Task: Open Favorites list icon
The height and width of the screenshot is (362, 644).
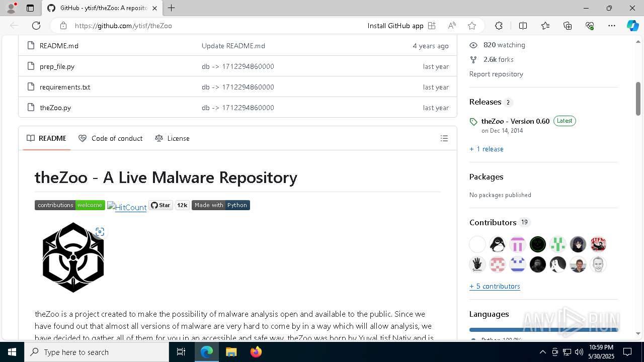Action: [x=545, y=26]
